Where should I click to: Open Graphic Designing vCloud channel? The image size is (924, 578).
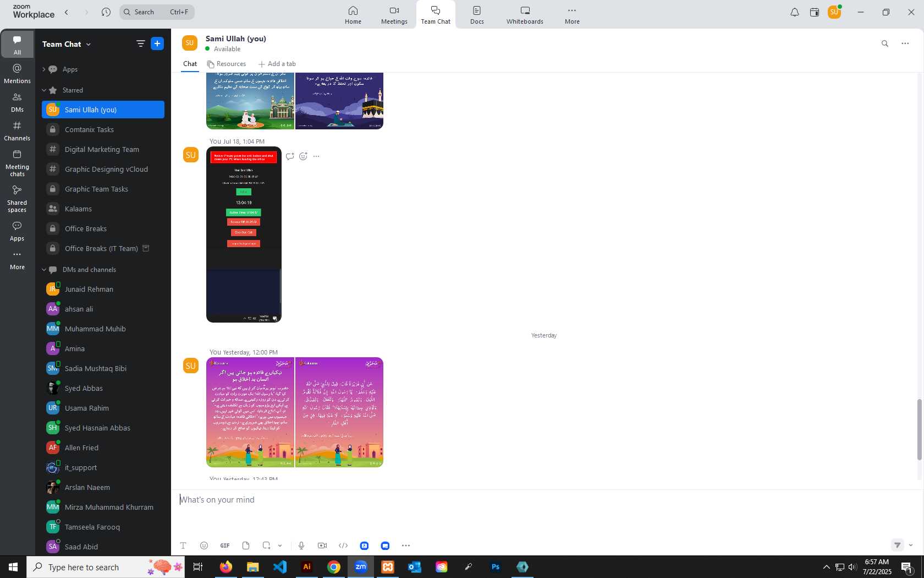tap(103, 169)
